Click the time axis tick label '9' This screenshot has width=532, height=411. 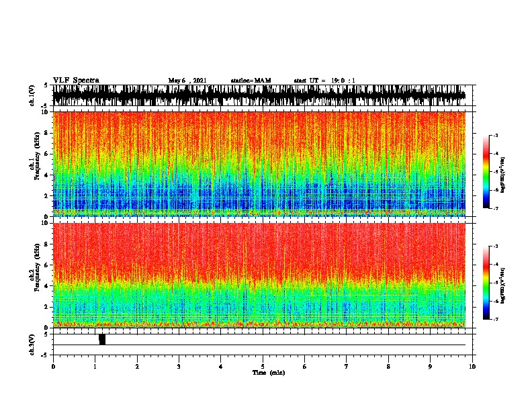430,367
